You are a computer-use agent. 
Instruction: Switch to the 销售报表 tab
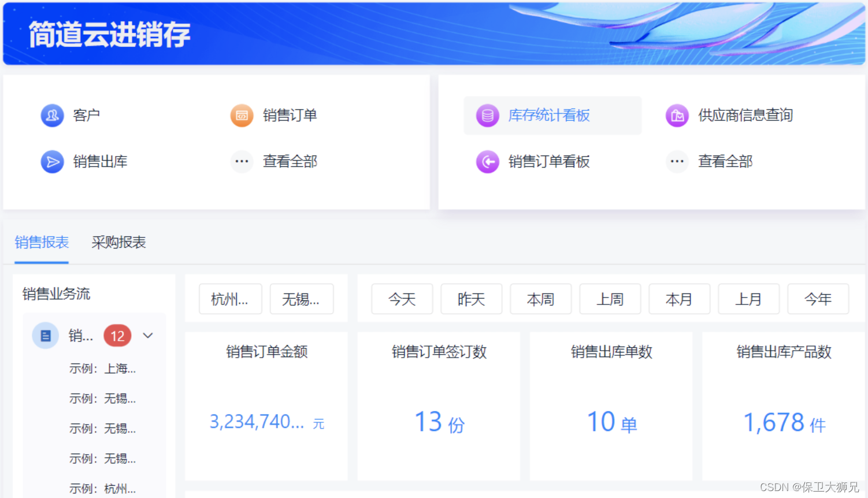tap(42, 243)
